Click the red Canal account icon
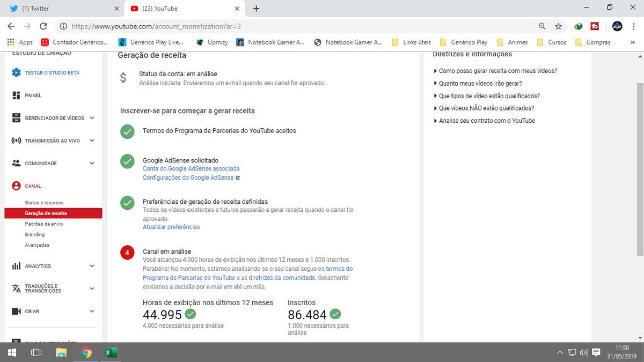The height and width of the screenshot is (362, 644). click(16, 186)
